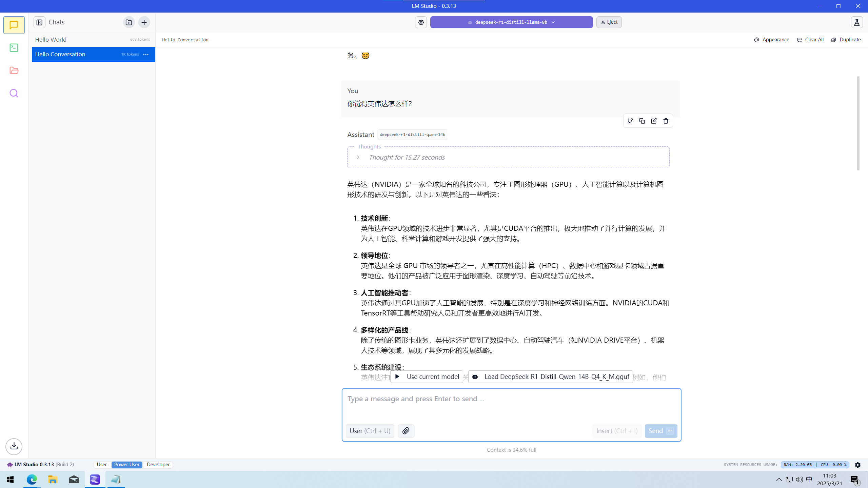Branch the conversation from this message
This screenshot has width=868, height=488.
coord(630,121)
